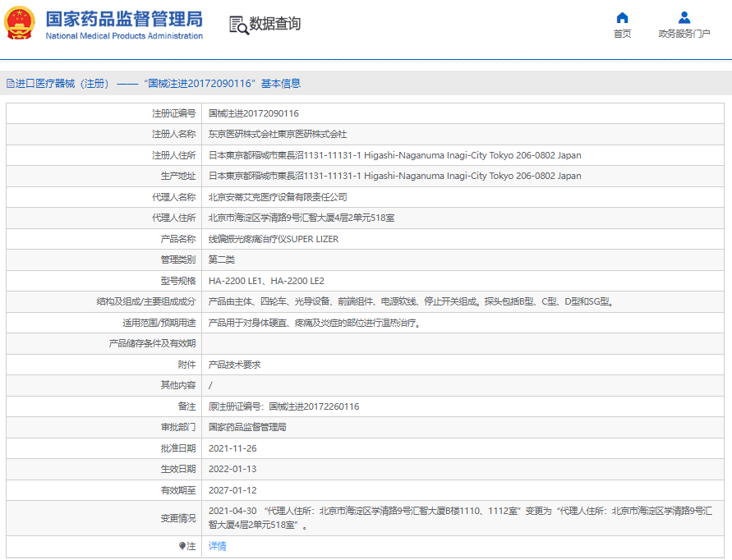This screenshot has width=732, height=560.
Task: Click the 附件 row label
Action: (x=186, y=365)
